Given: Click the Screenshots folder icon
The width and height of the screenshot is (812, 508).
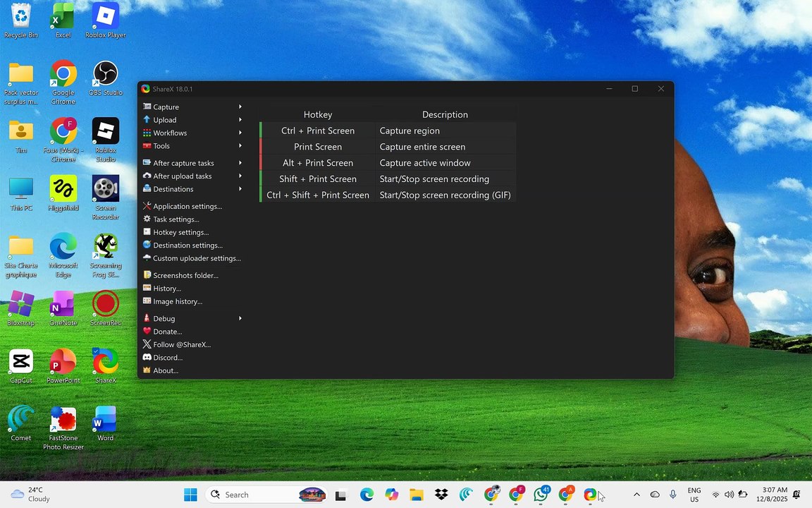Looking at the screenshot, I should point(147,275).
